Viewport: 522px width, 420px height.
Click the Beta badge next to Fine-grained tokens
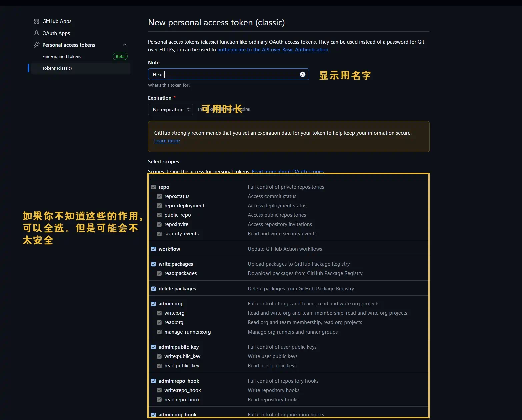click(120, 56)
